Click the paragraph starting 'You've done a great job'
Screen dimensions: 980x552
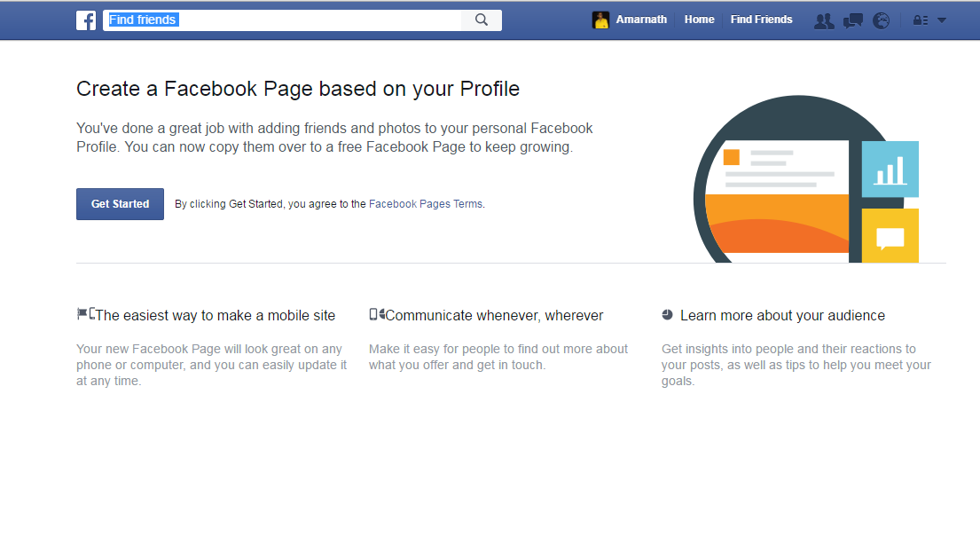(334, 138)
